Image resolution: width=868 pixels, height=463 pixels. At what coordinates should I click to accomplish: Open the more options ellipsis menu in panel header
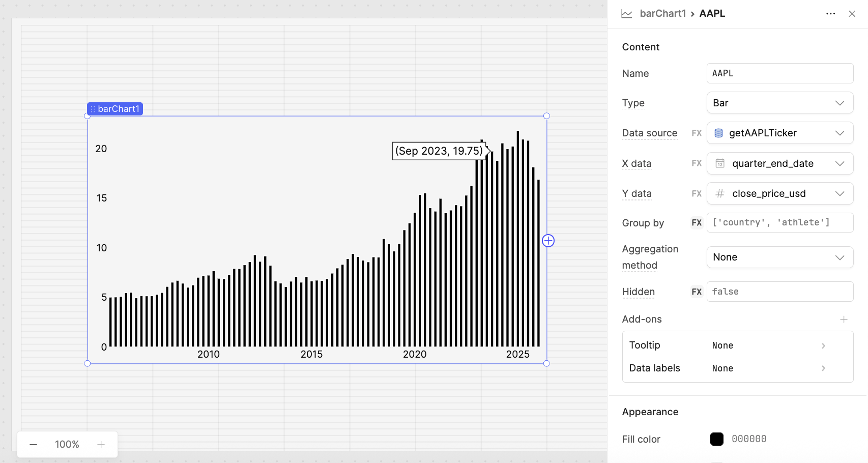pos(830,14)
